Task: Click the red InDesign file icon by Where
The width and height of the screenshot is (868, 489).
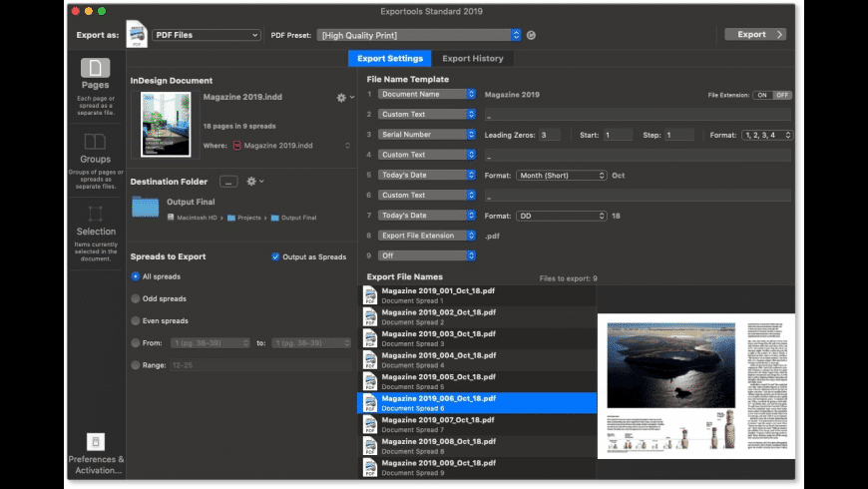Action: [236, 146]
